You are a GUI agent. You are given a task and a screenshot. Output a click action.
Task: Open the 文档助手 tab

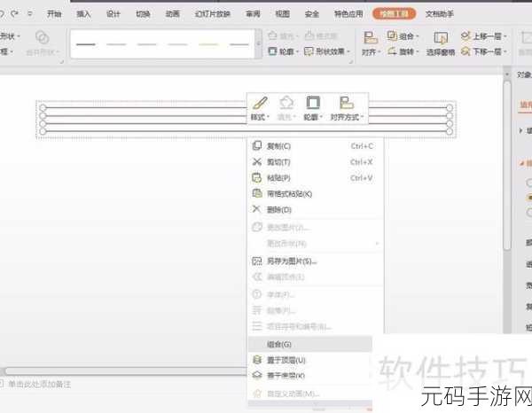440,14
